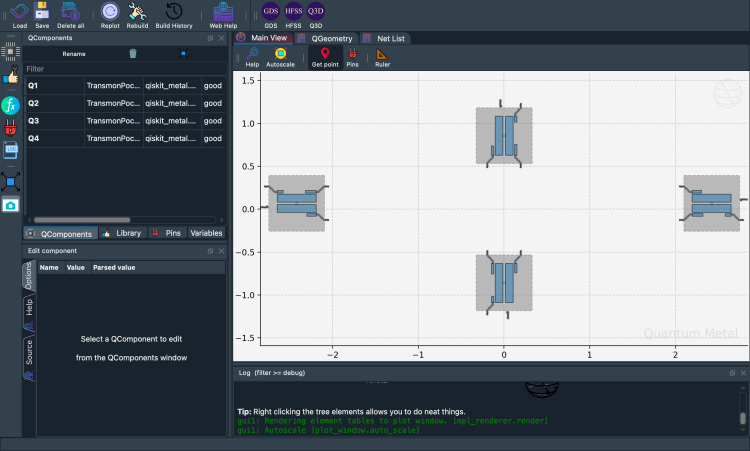Click the fx variables sidebar icon
Viewport: 750px width, 451px height.
coord(11,105)
